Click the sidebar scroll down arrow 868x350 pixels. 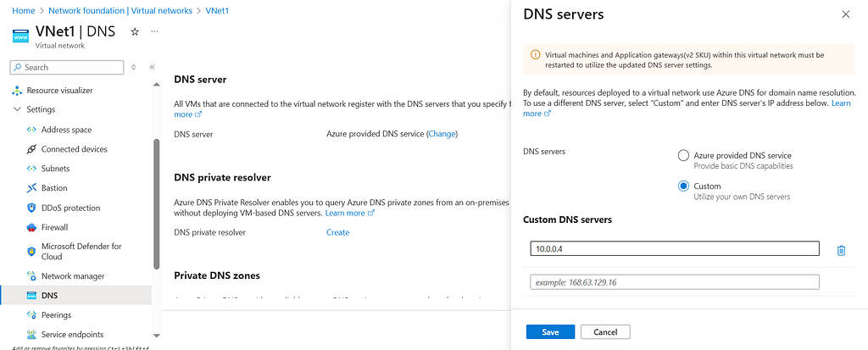(x=156, y=336)
